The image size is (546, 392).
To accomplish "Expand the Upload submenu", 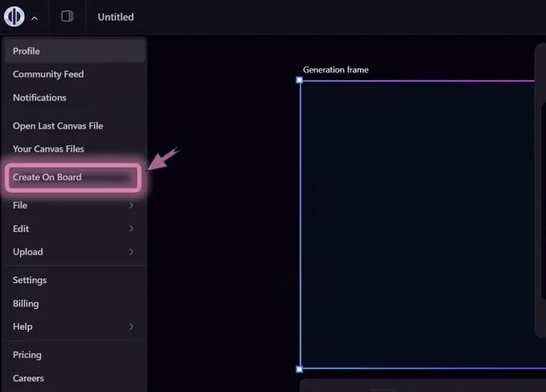I will (75, 252).
